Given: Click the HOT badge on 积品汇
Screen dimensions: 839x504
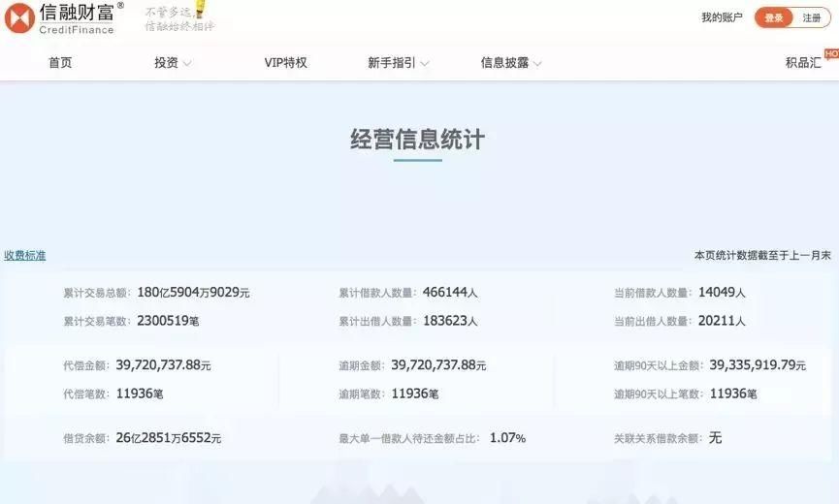Looking at the screenshot, I should click(832, 53).
